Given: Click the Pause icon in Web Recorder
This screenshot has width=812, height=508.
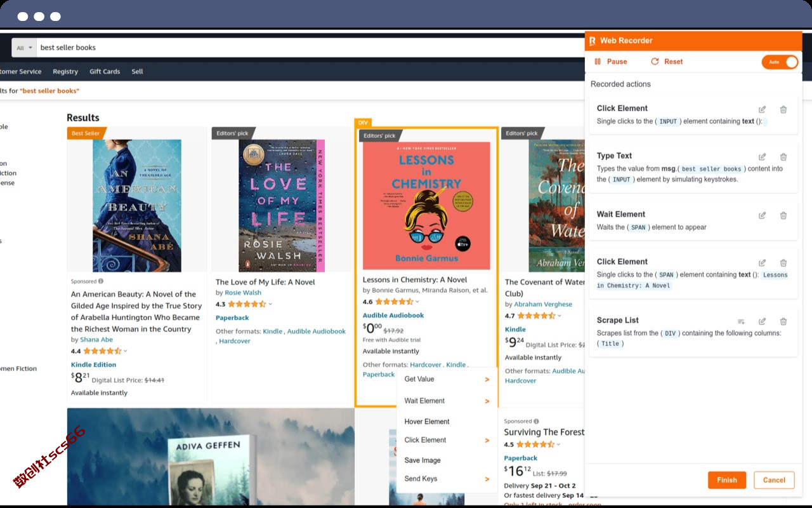Looking at the screenshot, I should pyautogui.click(x=598, y=62).
